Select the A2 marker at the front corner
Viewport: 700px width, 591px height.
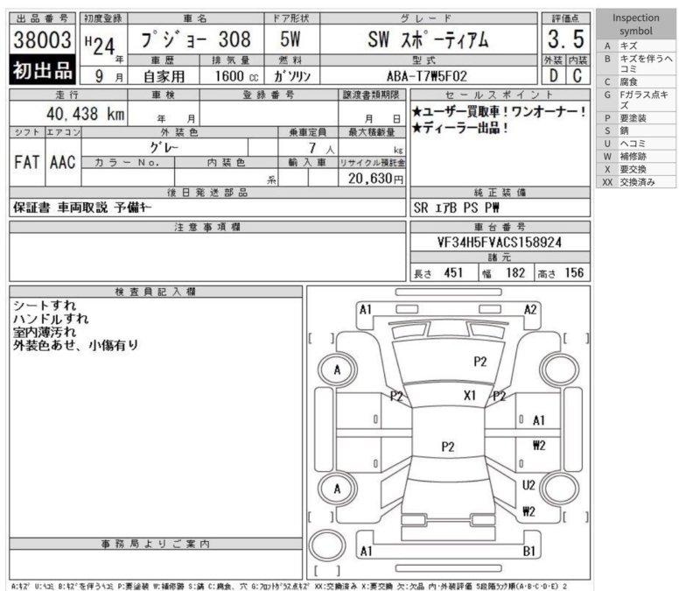pyautogui.click(x=530, y=309)
